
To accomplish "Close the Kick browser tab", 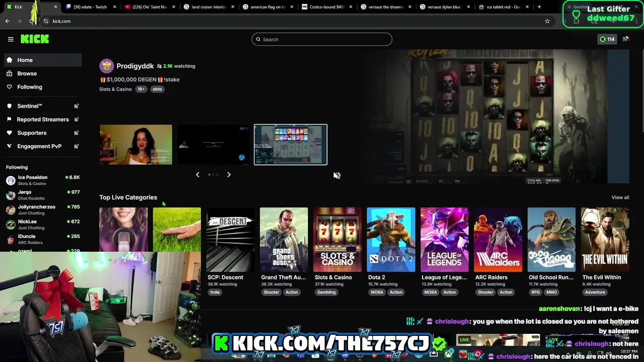I will pos(55,7).
